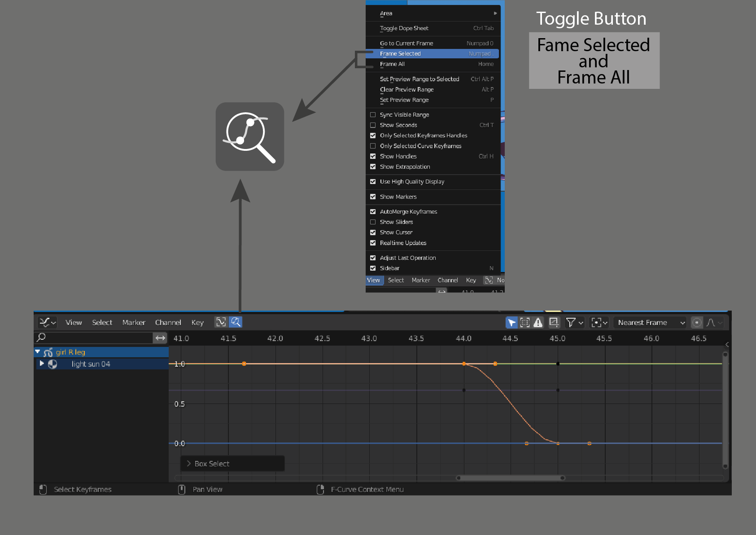The height and width of the screenshot is (535, 756).
Task: Open the funnel Filters dropdown
Action: 574,322
